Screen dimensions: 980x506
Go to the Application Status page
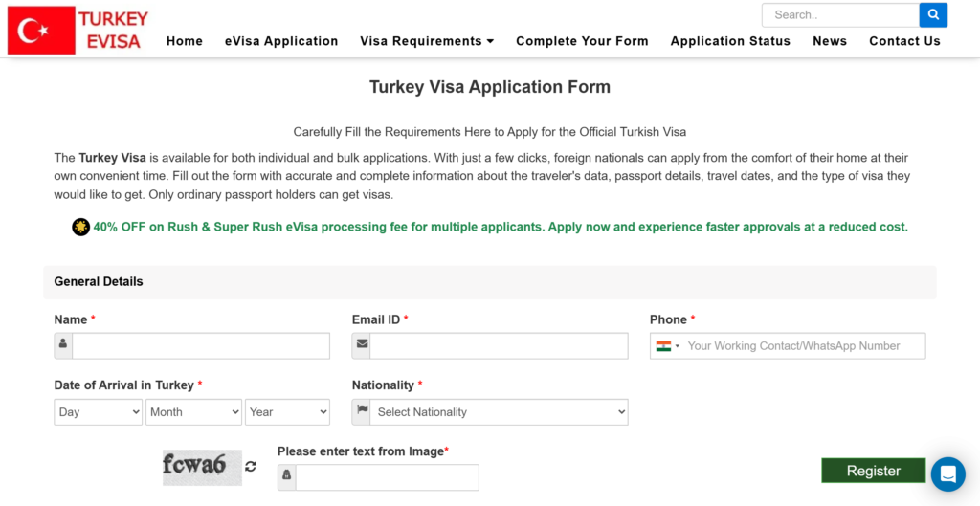(x=730, y=41)
